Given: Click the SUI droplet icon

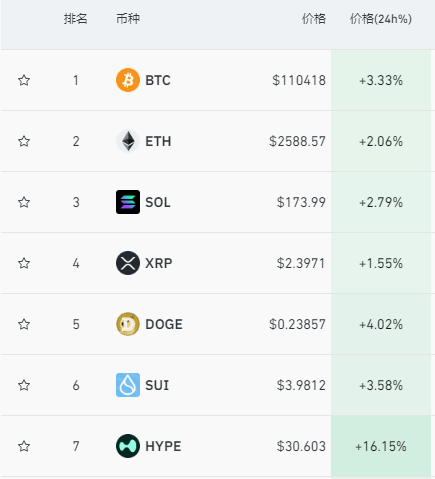Looking at the screenshot, I should [128, 385].
